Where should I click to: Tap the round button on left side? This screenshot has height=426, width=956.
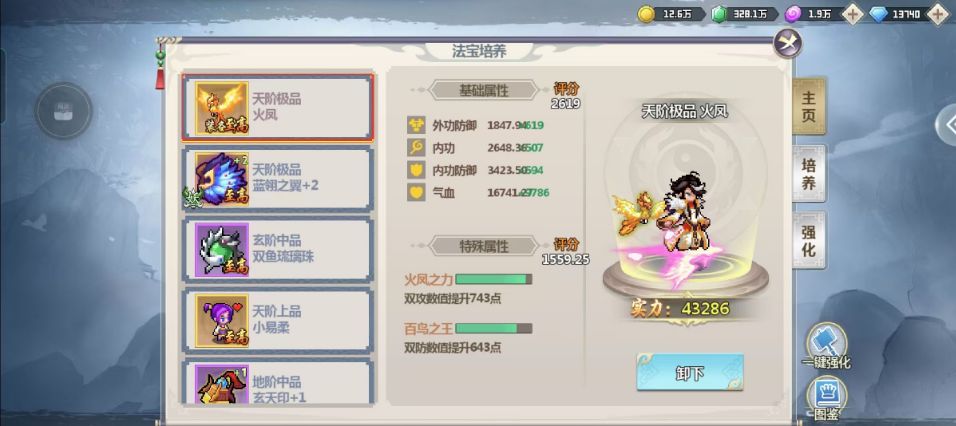[x=63, y=112]
